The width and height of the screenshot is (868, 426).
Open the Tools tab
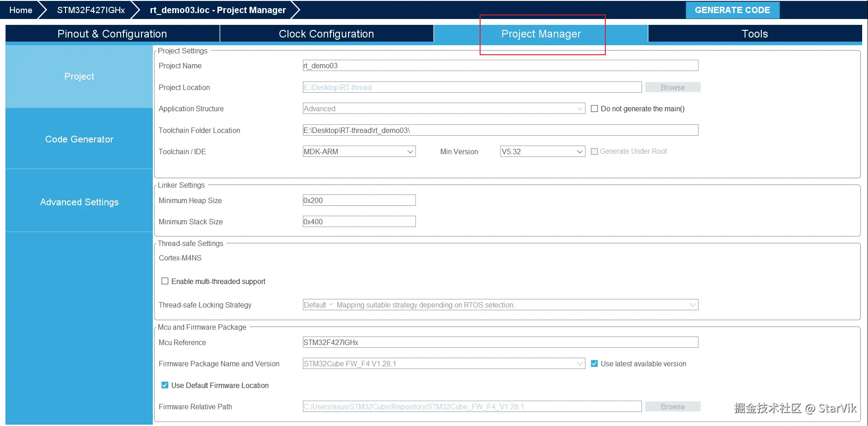click(x=755, y=34)
